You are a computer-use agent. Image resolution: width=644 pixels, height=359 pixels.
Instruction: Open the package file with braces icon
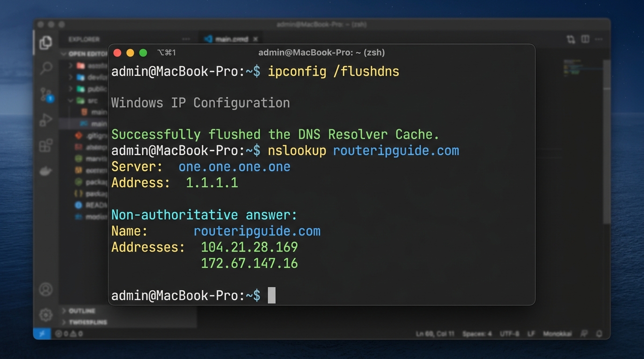coord(91,194)
